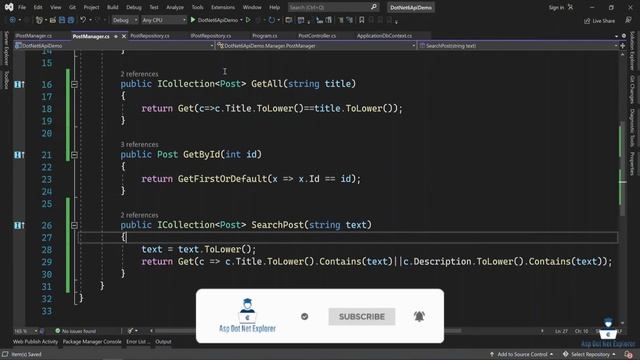Switch to the PostController.cs tab
The width and height of the screenshot is (640, 360).
pyautogui.click(x=317, y=36)
